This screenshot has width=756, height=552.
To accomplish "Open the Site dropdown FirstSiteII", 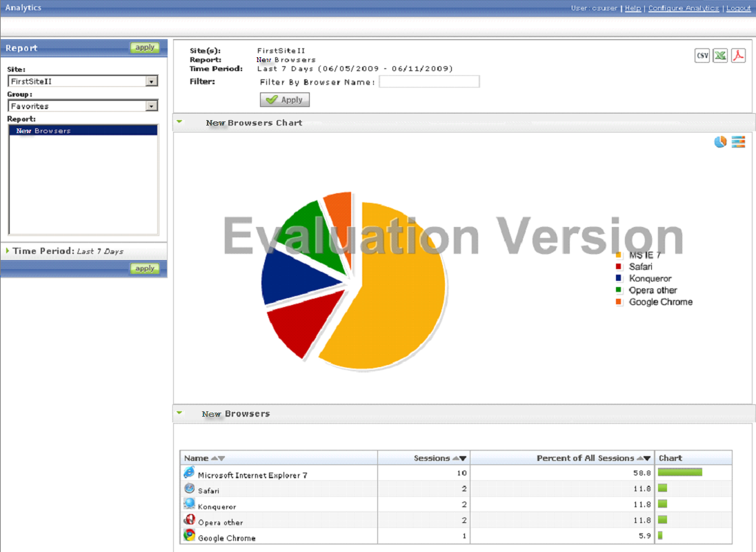I will (83, 81).
